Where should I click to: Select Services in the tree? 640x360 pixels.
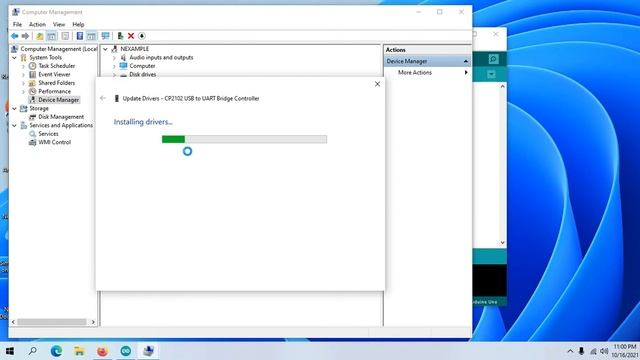(48, 134)
